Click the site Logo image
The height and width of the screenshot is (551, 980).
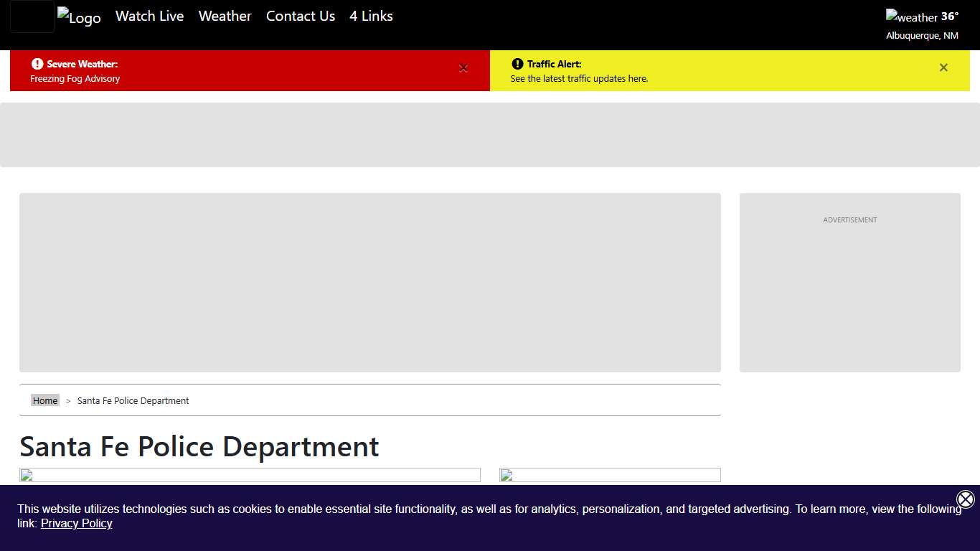tap(79, 17)
